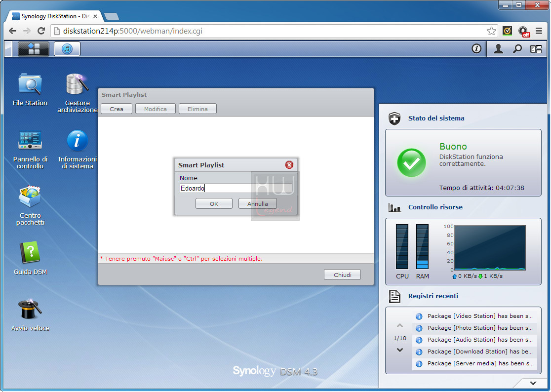Bookmark this page with the star
This screenshot has height=392, width=551.
[x=491, y=31]
